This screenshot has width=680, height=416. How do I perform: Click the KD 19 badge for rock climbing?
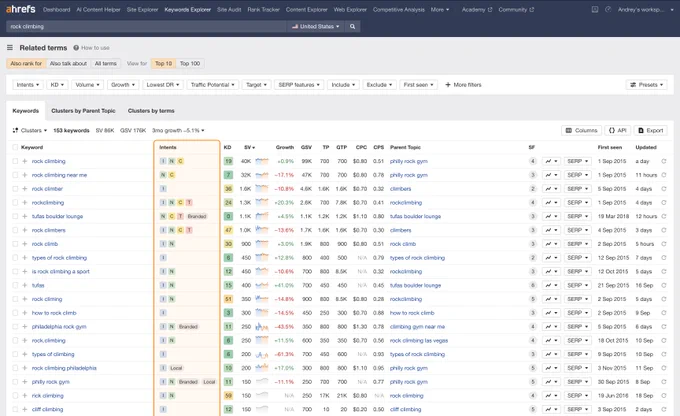(229, 161)
